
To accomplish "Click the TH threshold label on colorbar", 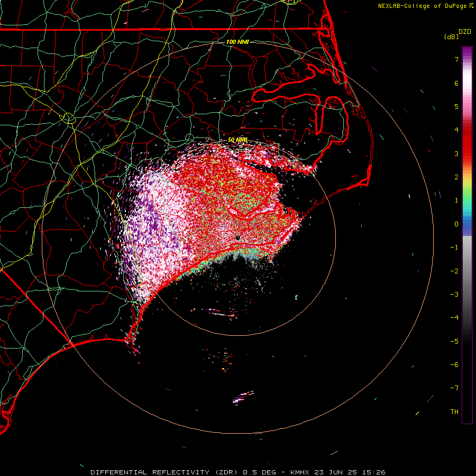I will click(454, 412).
